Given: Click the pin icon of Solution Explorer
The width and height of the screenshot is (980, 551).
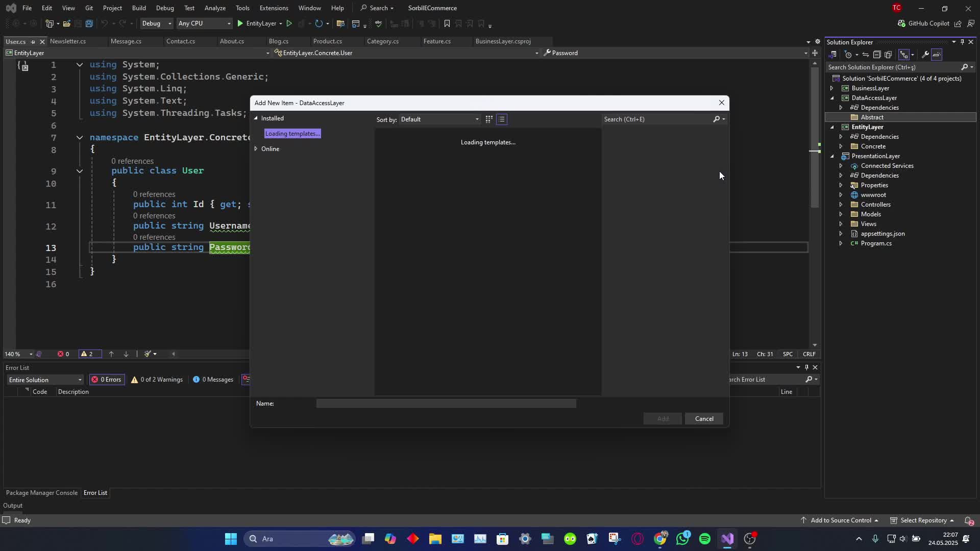Looking at the screenshot, I should tap(962, 42).
